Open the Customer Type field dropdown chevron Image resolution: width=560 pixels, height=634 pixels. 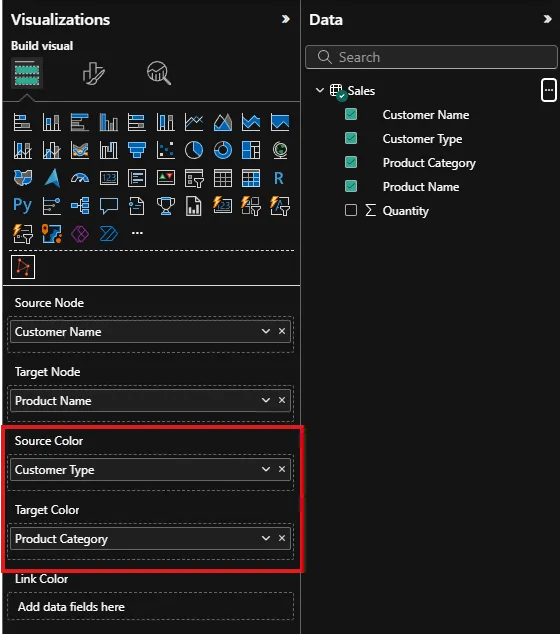pos(266,469)
